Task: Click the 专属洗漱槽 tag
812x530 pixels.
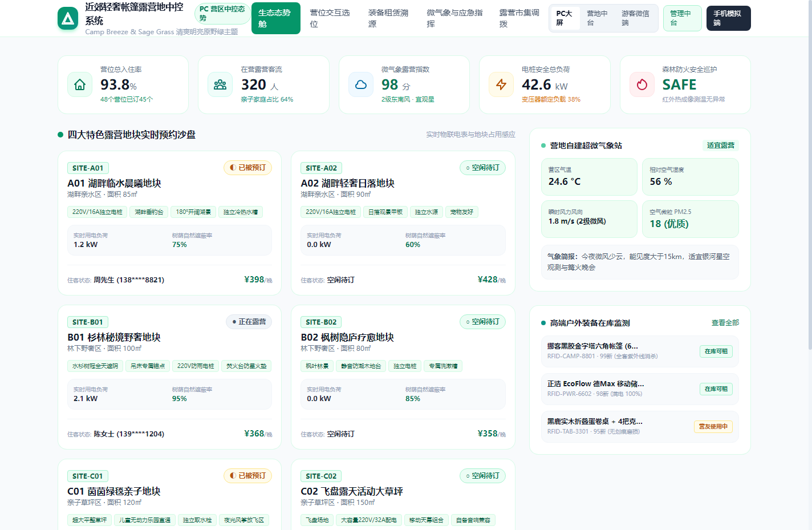Action: [x=443, y=366]
